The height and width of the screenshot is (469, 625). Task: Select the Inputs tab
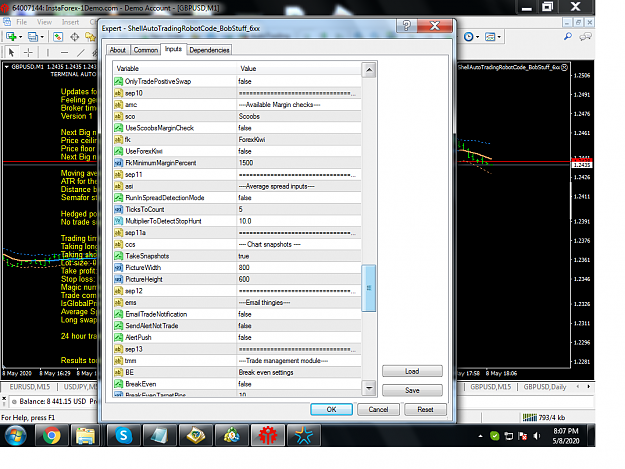coord(173,49)
